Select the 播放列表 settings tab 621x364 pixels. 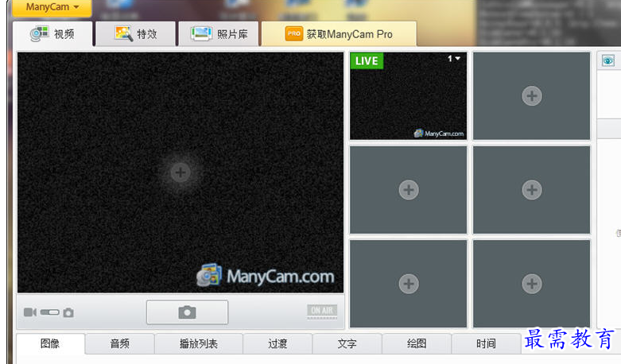pos(199,343)
